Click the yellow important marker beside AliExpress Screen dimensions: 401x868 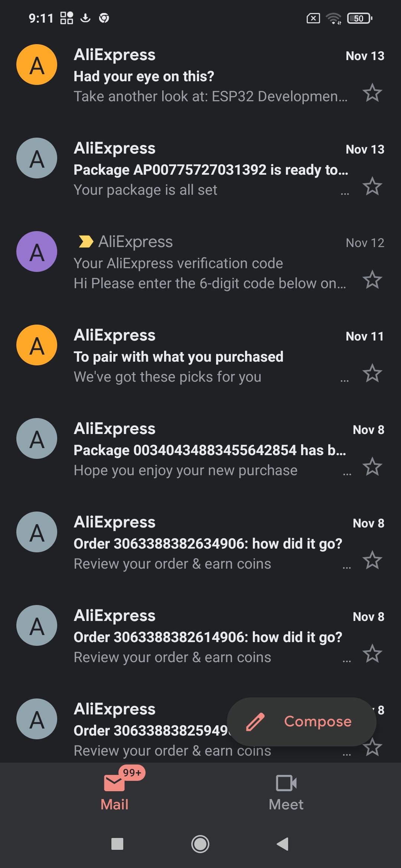pyautogui.click(x=86, y=241)
